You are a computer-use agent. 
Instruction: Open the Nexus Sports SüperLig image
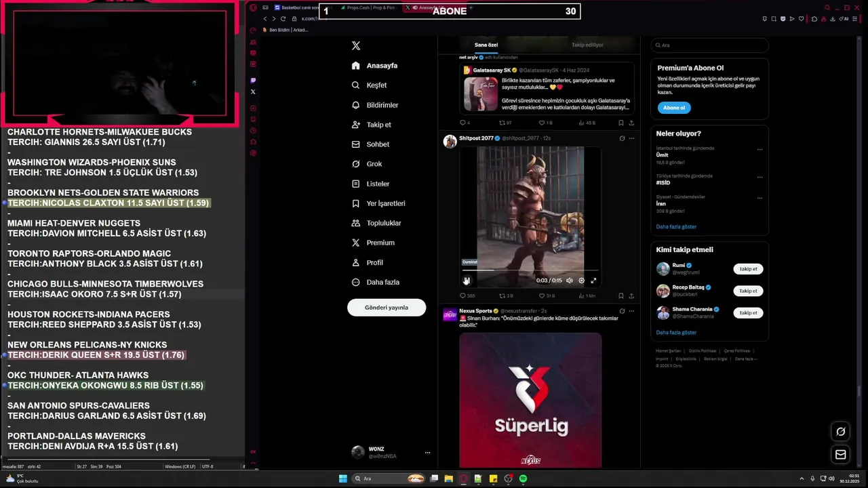coord(530,400)
